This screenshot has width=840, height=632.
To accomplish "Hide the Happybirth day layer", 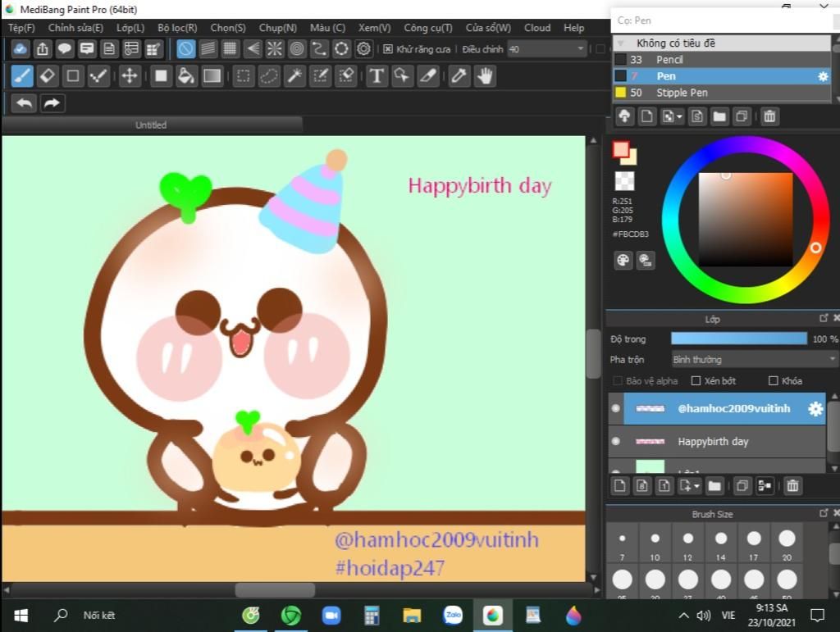I will (x=616, y=442).
